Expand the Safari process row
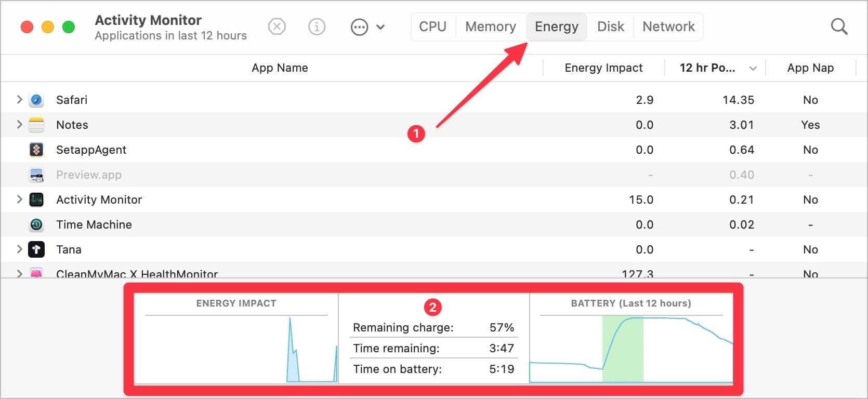868x399 pixels. point(19,99)
